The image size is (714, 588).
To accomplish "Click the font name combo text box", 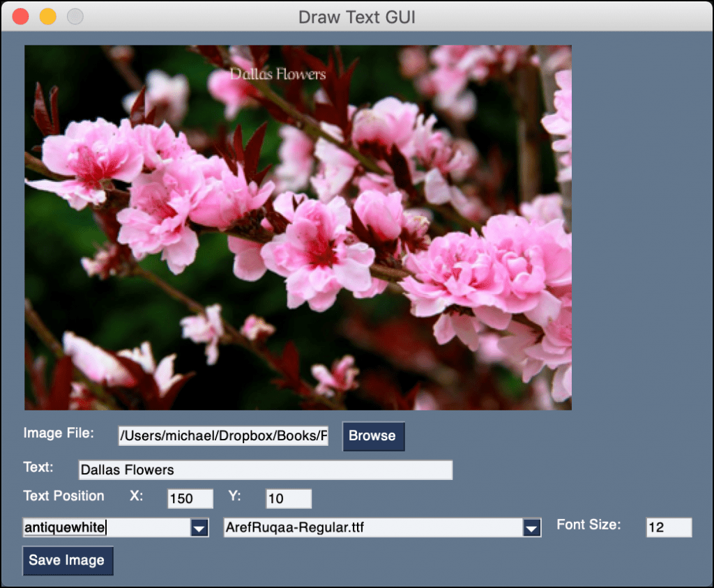I will 374,527.
